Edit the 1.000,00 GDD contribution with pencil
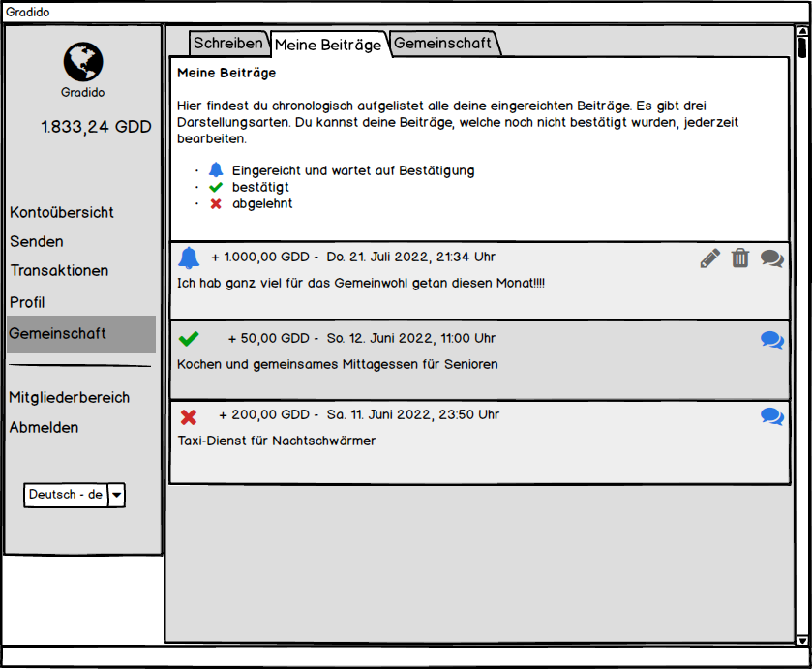This screenshot has width=812, height=669. coord(710,258)
